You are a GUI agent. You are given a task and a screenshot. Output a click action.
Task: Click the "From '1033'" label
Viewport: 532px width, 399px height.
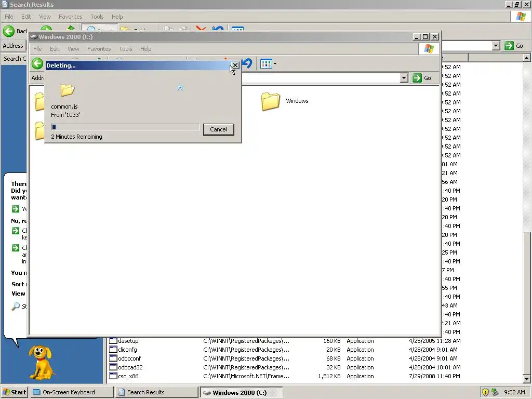click(65, 115)
